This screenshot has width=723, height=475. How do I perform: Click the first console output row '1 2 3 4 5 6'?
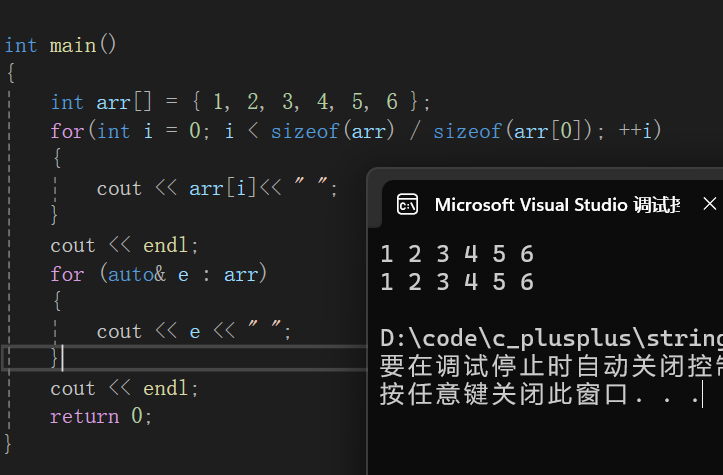click(457, 254)
